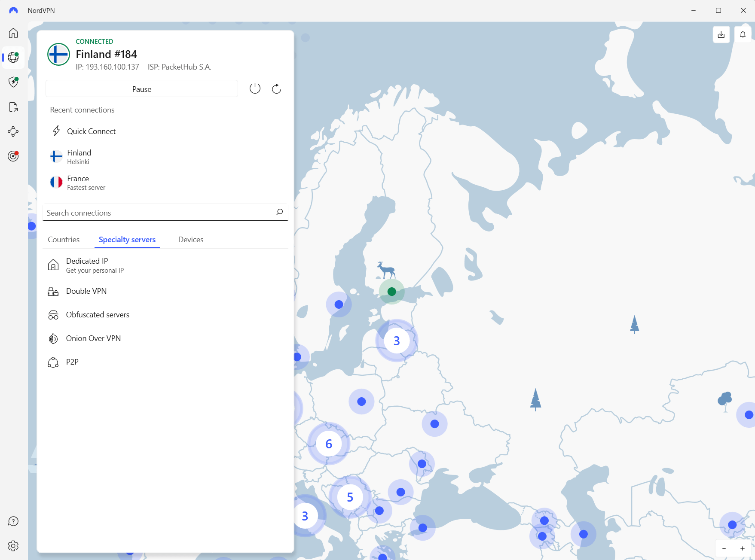This screenshot has width=755, height=560.
Task: Select Quick Connect
Action: coord(165,131)
